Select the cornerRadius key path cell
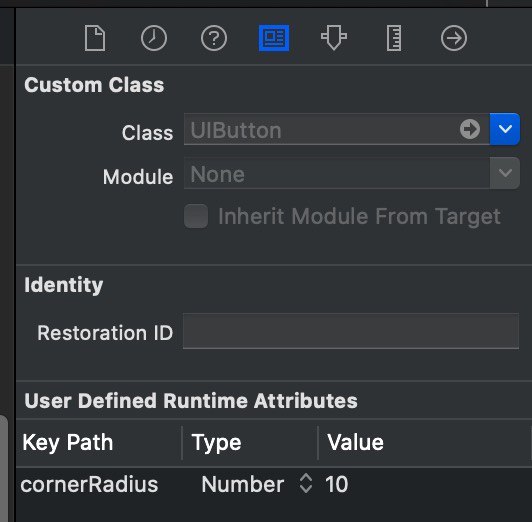The height and width of the screenshot is (522, 532). click(89, 484)
